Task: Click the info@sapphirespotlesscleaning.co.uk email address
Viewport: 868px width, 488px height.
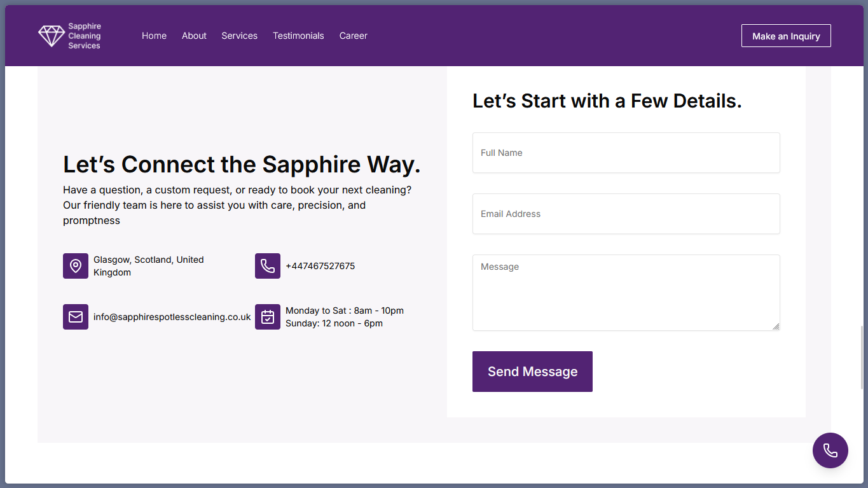Action: click(172, 317)
